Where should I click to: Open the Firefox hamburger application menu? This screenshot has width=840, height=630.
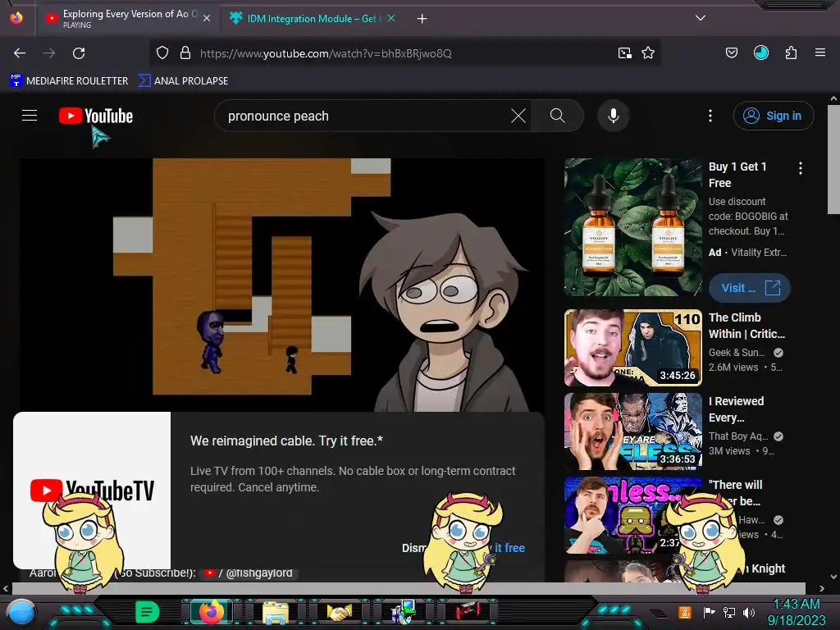[820, 53]
